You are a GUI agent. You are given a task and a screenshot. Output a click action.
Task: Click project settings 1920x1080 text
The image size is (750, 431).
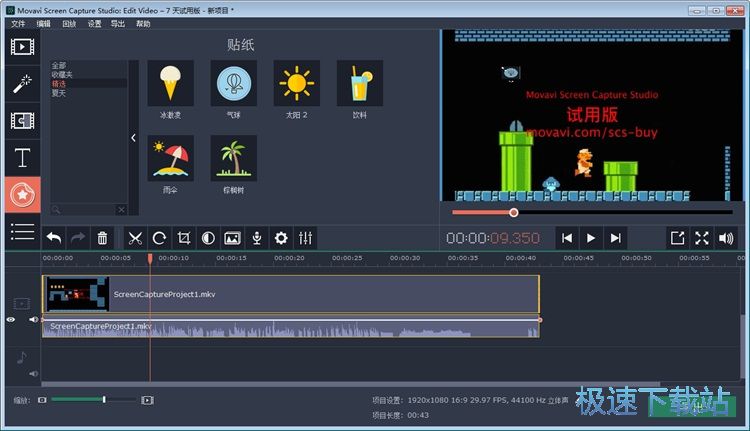pyautogui.click(x=470, y=400)
